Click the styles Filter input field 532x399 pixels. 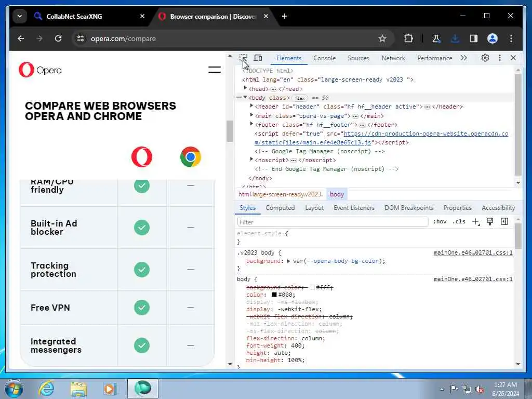[332, 222]
